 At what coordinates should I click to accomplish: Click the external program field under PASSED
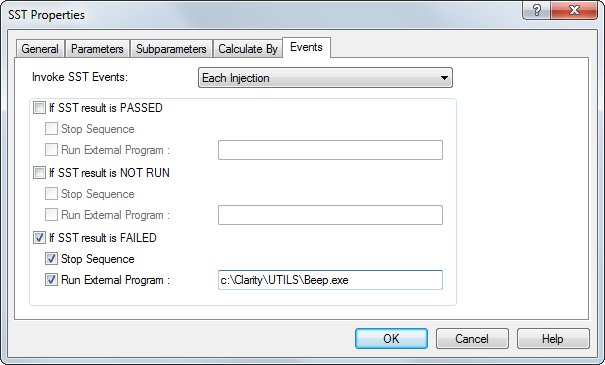[330, 150]
